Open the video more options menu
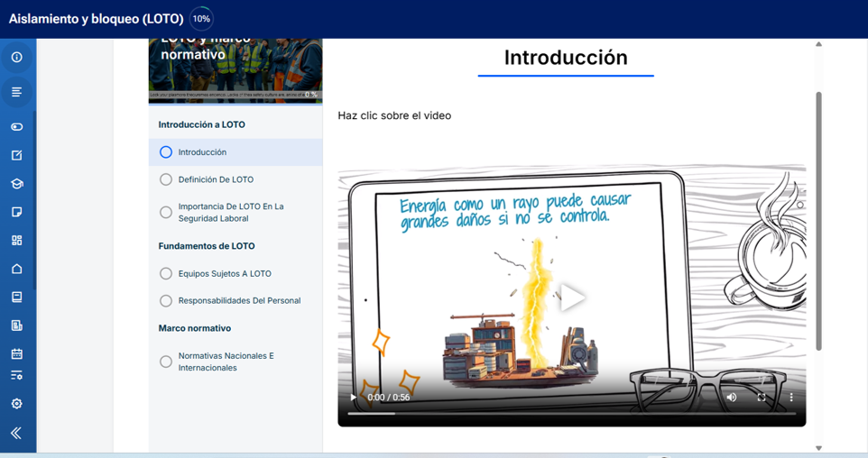 click(x=791, y=397)
